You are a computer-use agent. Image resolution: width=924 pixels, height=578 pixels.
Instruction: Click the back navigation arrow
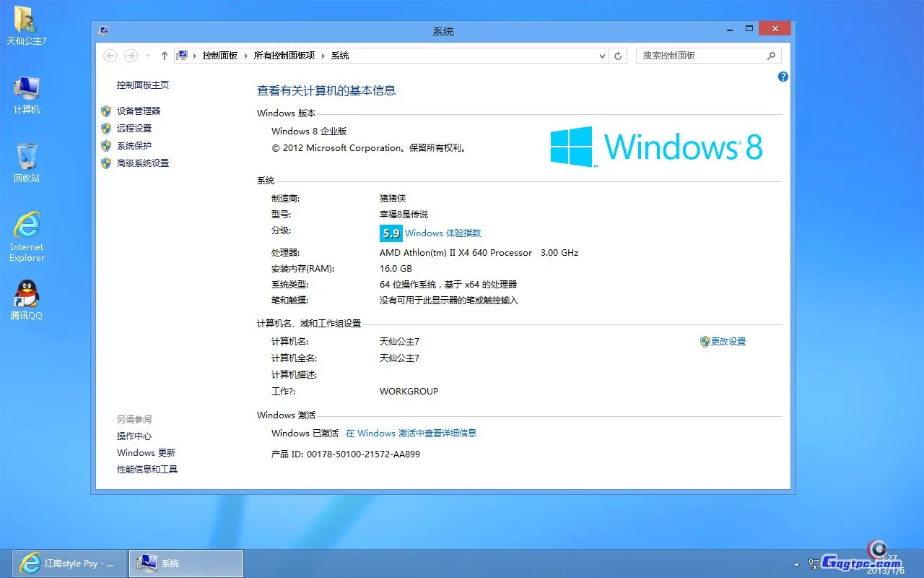[110, 55]
